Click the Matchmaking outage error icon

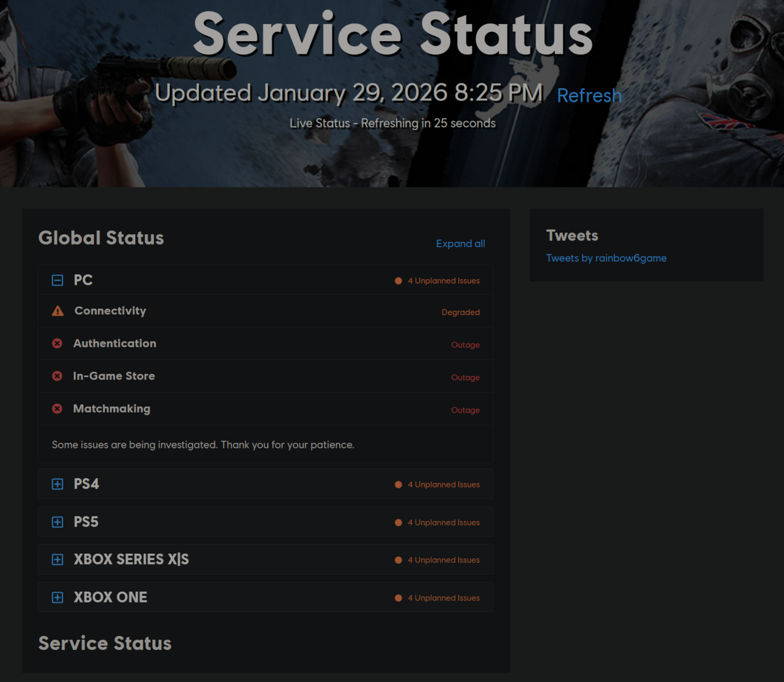pos(57,409)
